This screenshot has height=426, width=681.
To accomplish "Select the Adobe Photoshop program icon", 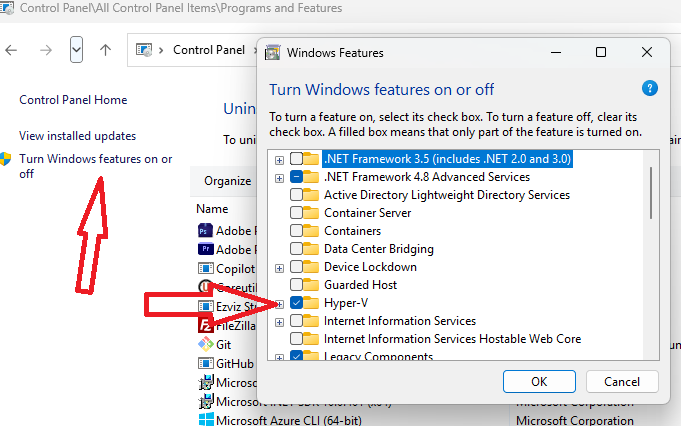I will click(x=205, y=230).
